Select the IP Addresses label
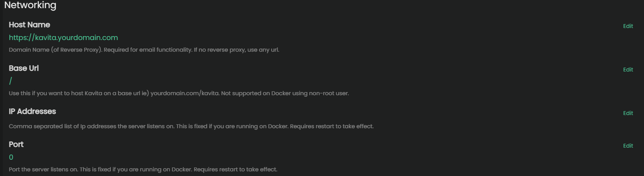The image size is (644, 176). tap(32, 112)
